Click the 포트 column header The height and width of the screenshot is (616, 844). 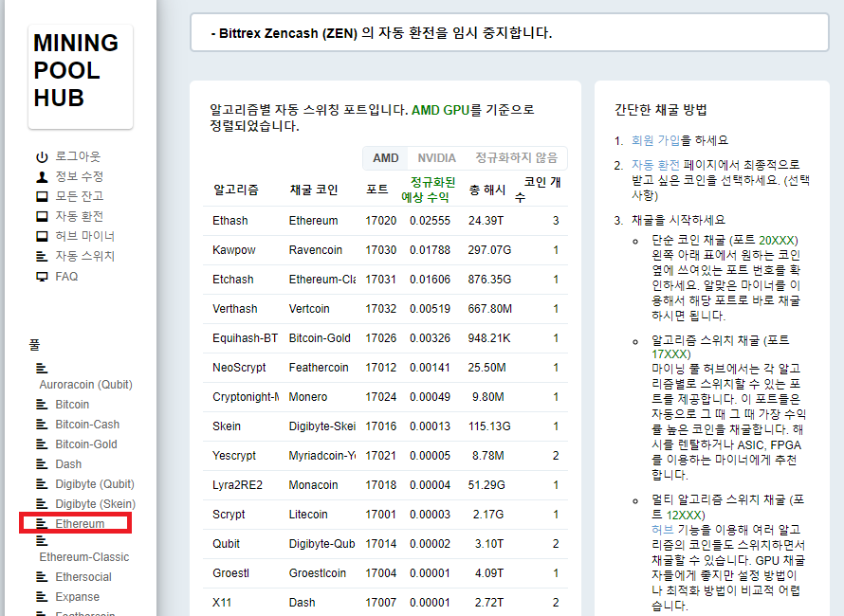coord(377,190)
